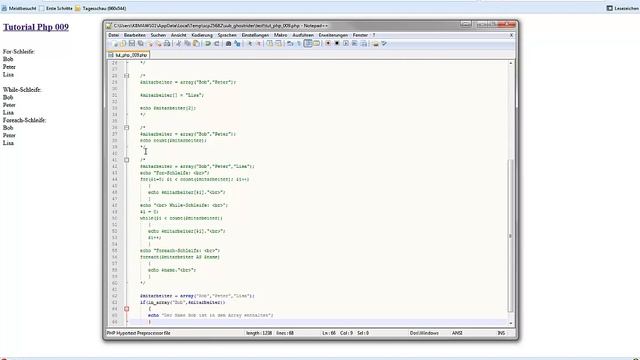Open the Makro menu
Image resolution: width=640 pixels, height=360 pixels.
(x=280, y=35)
